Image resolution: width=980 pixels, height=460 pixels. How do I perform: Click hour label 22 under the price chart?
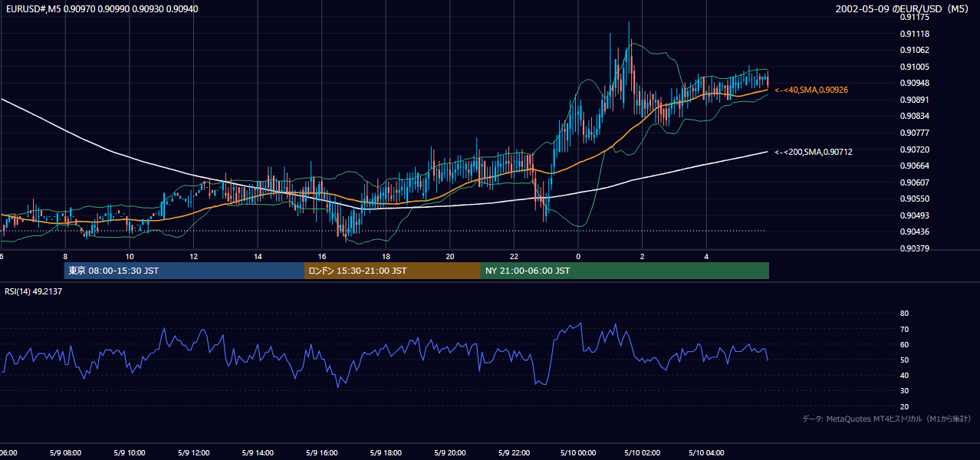(x=515, y=256)
